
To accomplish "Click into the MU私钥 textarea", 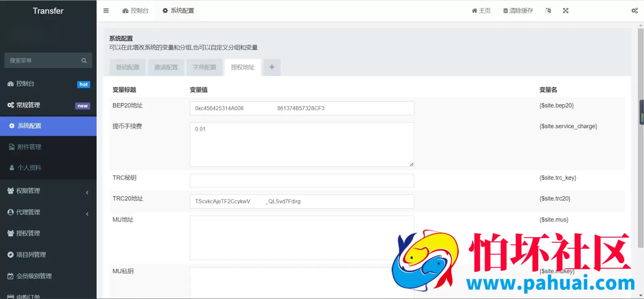I will [x=302, y=283].
